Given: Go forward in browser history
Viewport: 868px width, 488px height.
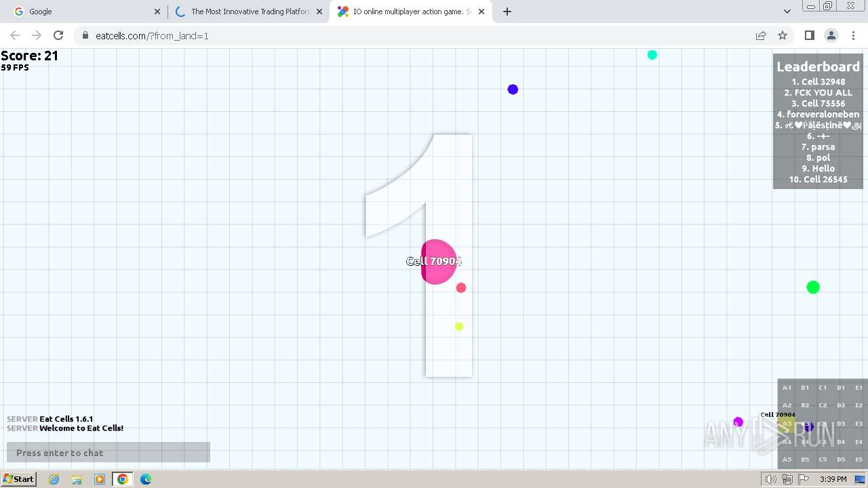Looking at the screenshot, I should (37, 35).
